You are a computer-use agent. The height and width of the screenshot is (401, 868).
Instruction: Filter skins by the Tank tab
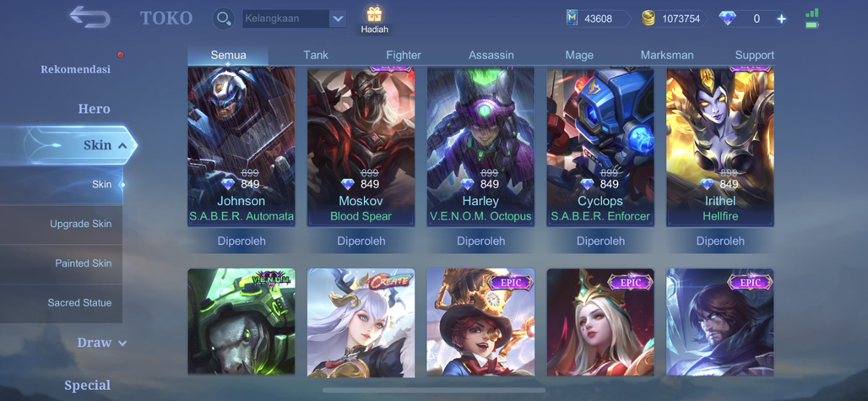[316, 55]
